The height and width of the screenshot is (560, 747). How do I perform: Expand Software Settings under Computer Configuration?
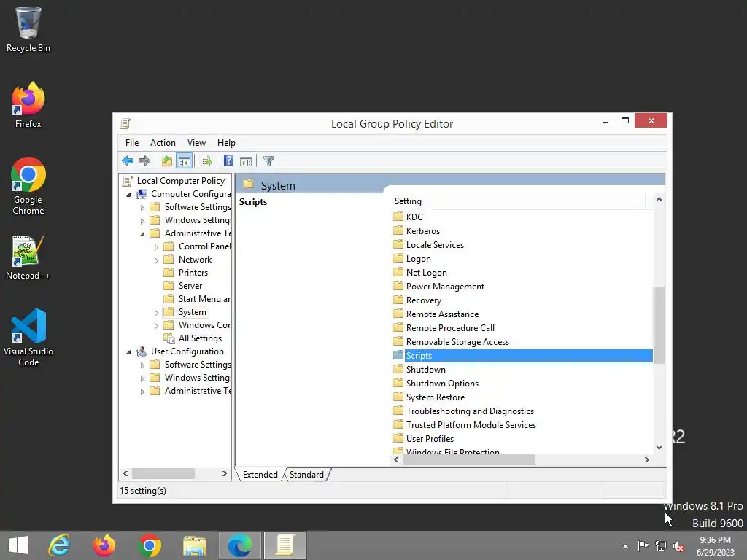[142, 208]
